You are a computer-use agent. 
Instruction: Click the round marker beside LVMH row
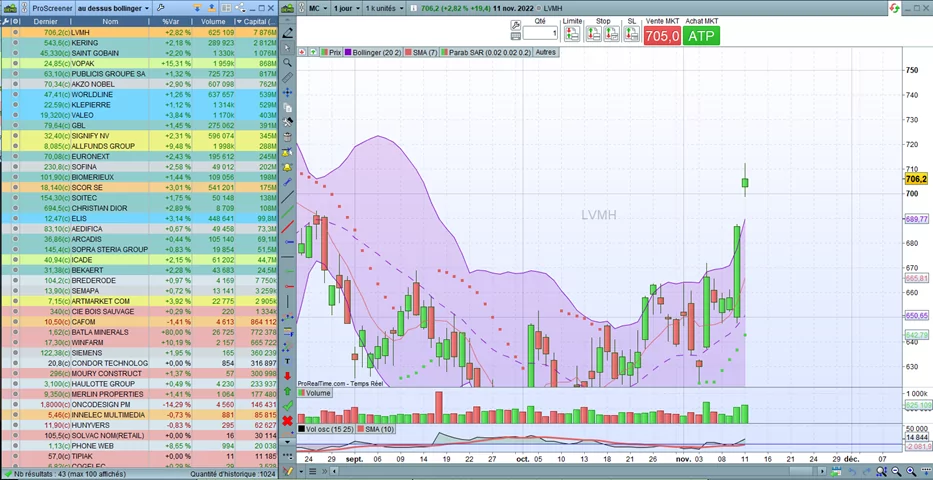(15, 32)
